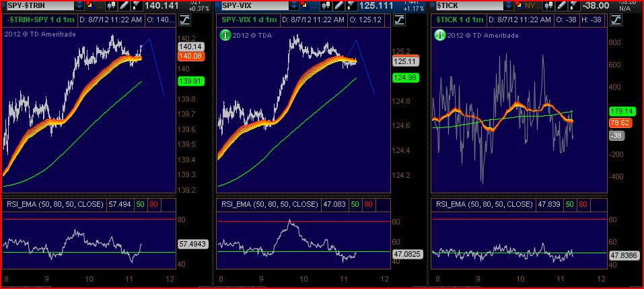Click the color link icon in SPY-$TRIN panel
The height and width of the screenshot is (289, 644).
pos(89,5)
